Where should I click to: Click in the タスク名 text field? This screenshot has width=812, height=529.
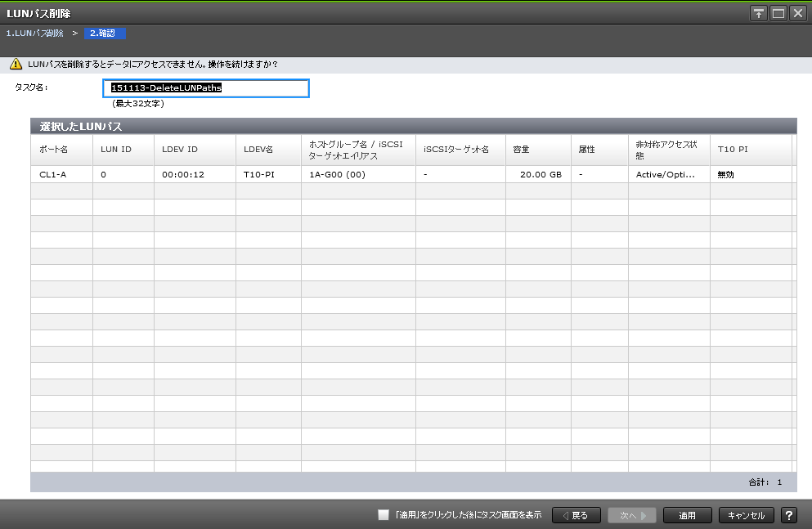click(x=207, y=88)
